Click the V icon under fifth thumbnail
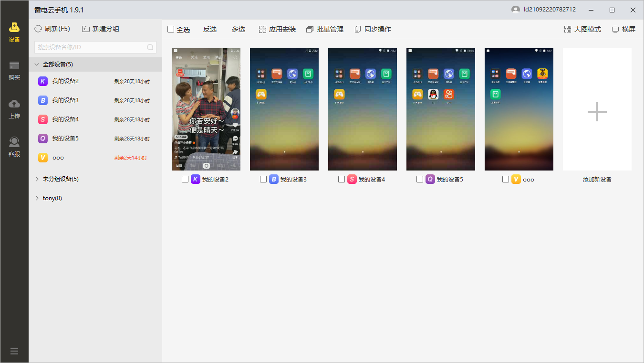Viewport: 644px width, 363px height. [x=516, y=179]
